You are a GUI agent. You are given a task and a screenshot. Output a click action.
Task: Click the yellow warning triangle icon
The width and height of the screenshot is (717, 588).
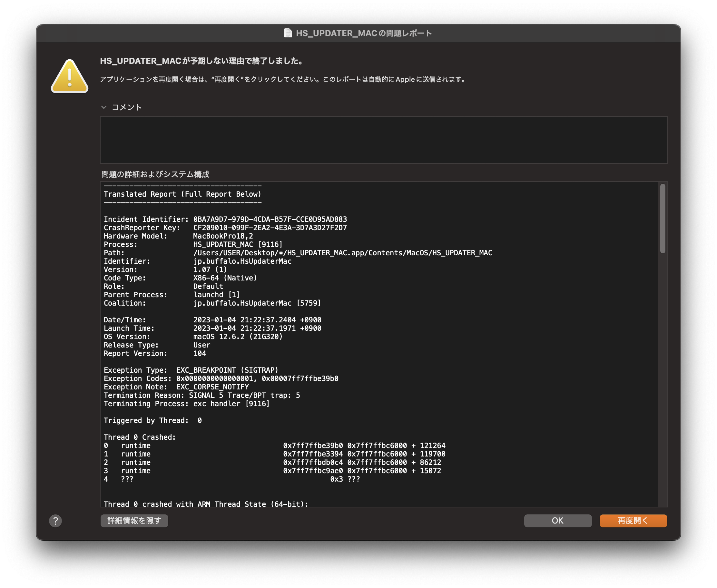click(x=70, y=76)
